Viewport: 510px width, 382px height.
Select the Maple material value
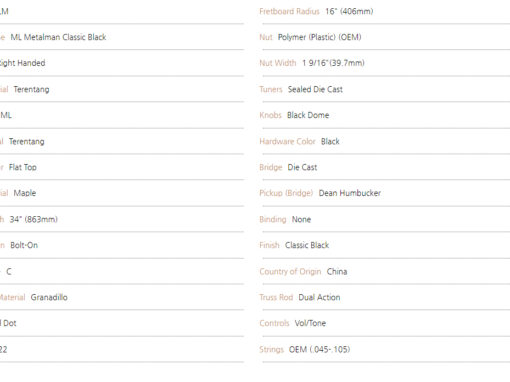pos(25,193)
